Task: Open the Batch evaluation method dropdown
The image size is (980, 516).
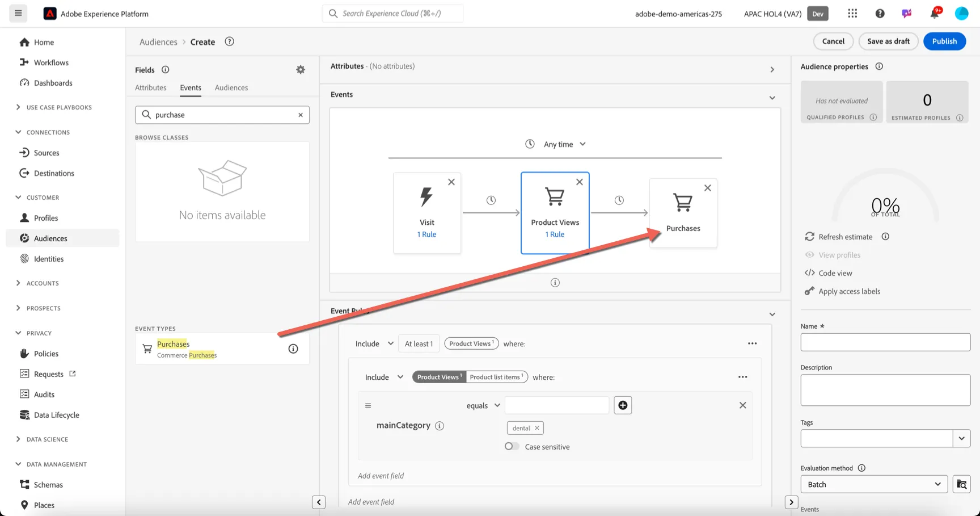Action: 874,484
